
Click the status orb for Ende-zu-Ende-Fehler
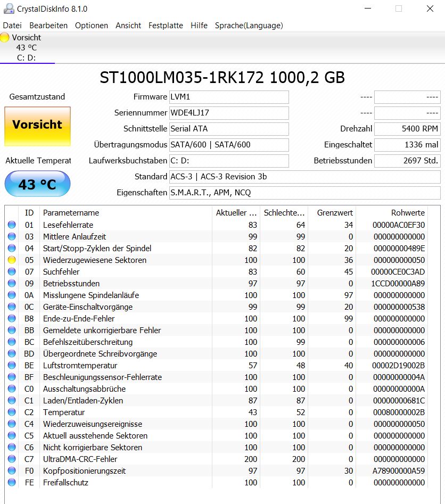point(12,319)
